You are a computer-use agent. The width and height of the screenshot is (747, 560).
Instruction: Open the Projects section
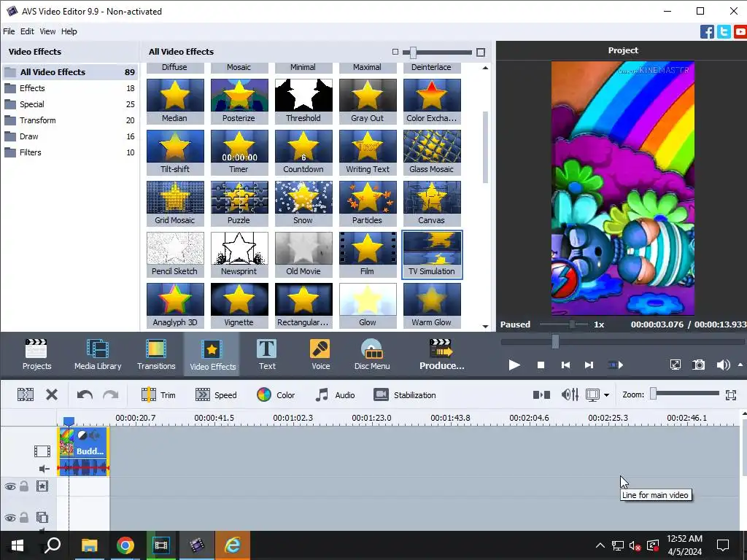[x=36, y=354]
